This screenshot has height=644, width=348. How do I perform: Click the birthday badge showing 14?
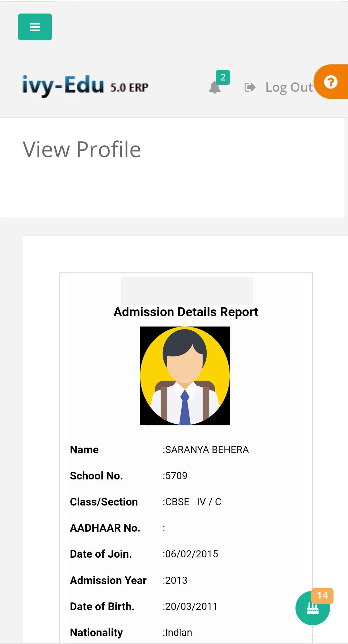pos(323,596)
